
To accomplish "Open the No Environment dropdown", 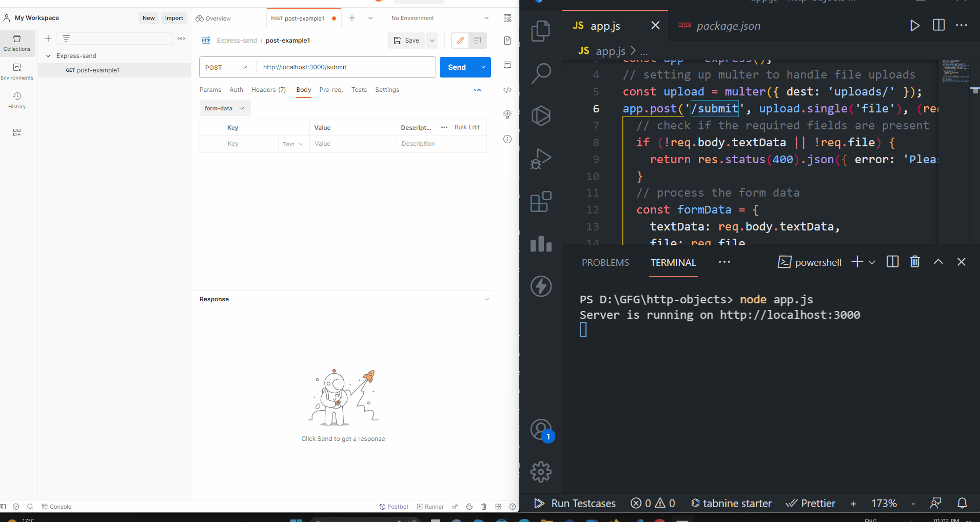I will (x=440, y=18).
